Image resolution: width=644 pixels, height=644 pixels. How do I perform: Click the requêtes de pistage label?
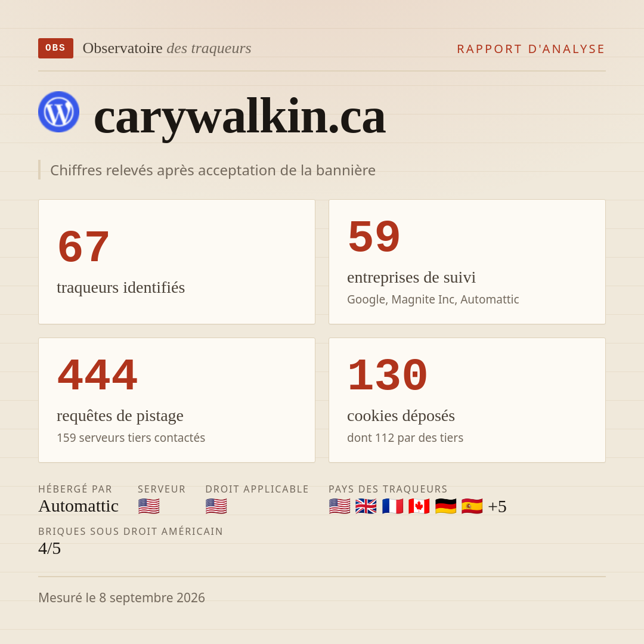tap(120, 416)
